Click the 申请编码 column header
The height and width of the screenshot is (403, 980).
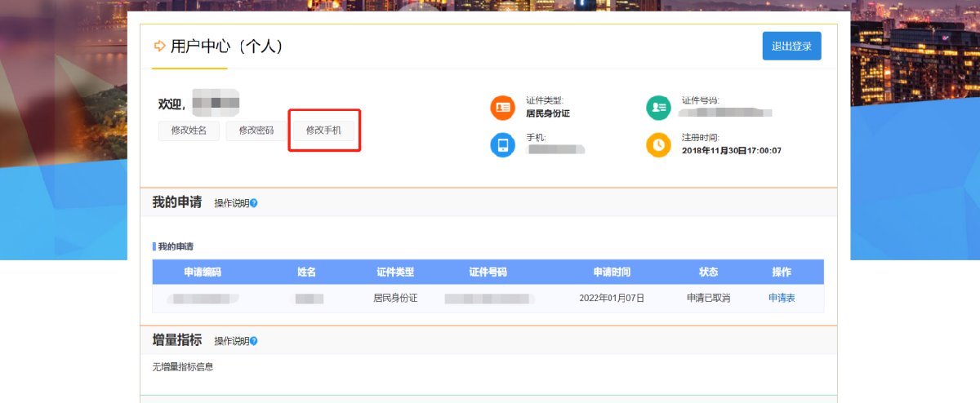tap(203, 272)
